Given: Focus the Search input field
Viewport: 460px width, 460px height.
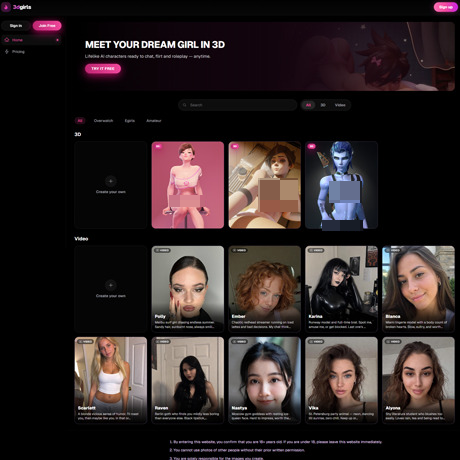Looking at the screenshot, I should click(237, 105).
